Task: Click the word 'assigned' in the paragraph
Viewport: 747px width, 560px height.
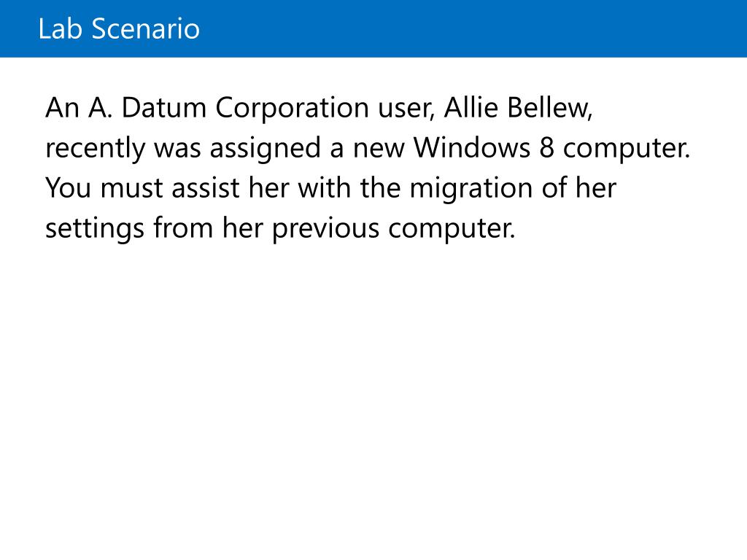Action: coord(266,149)
